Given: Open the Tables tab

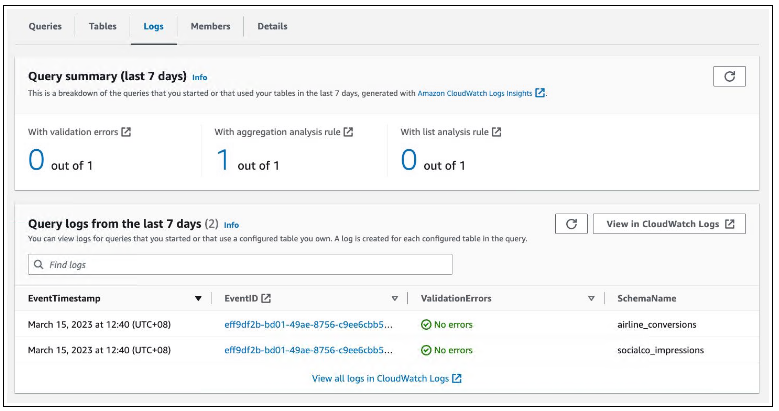Looking at the screenshot, I should click(102, 26).
